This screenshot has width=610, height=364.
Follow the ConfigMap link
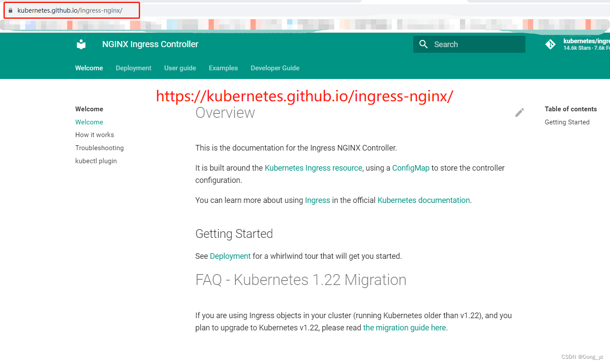click(411, 168)
